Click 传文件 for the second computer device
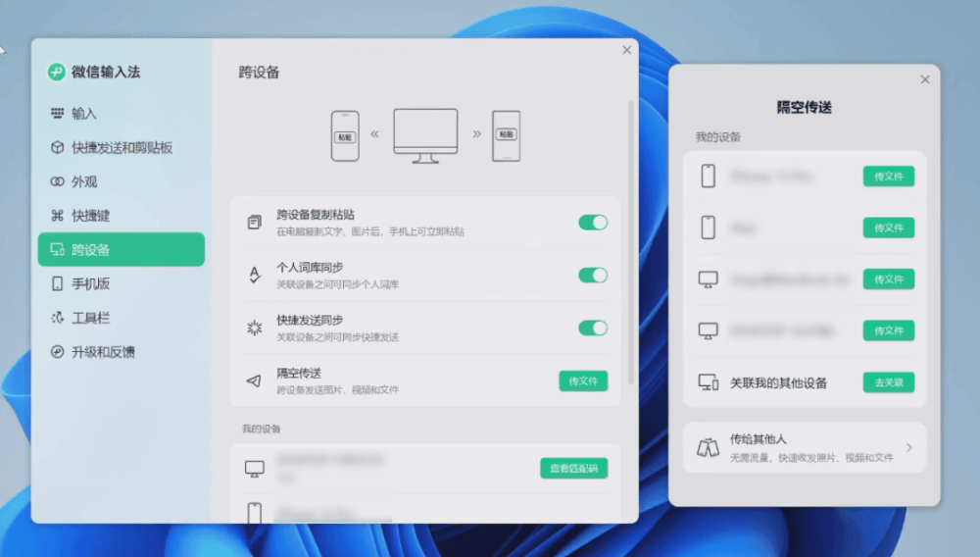This screenshot has width=980, height=557. (889, 330)
